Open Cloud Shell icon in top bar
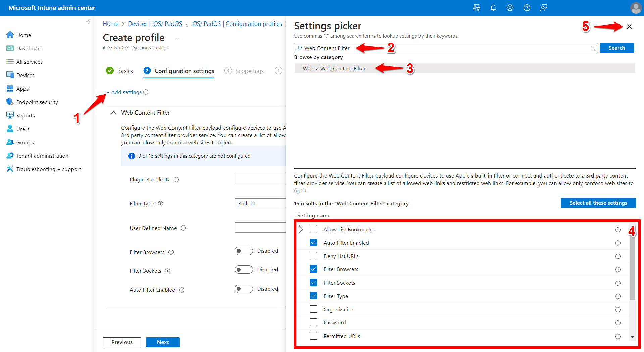644x352 pixels. click(477, 8)
